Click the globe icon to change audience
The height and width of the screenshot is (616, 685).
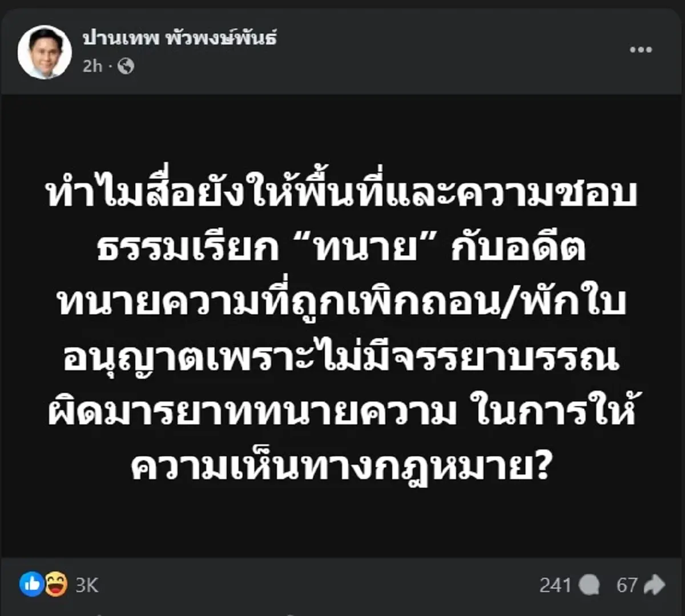[x=126, y=67]
